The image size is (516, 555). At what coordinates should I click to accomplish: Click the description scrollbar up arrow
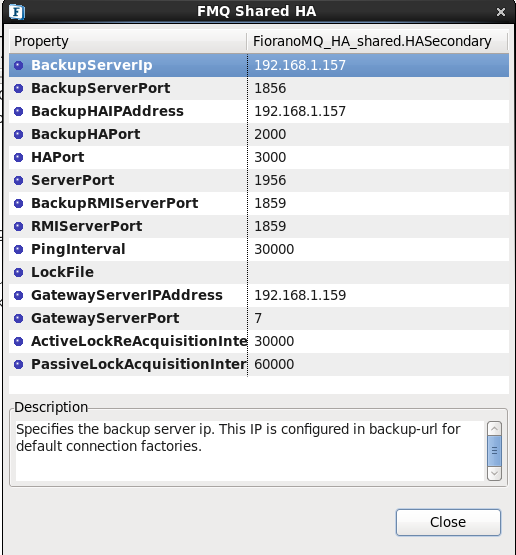(x=494, y=429)
